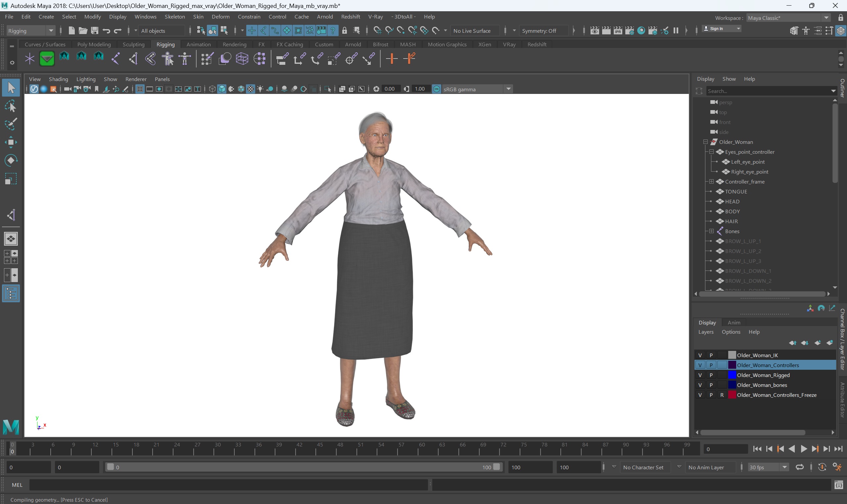Switch to the Anim layer tab
This screenshot has width=847, height=504.
click(734, 322)
